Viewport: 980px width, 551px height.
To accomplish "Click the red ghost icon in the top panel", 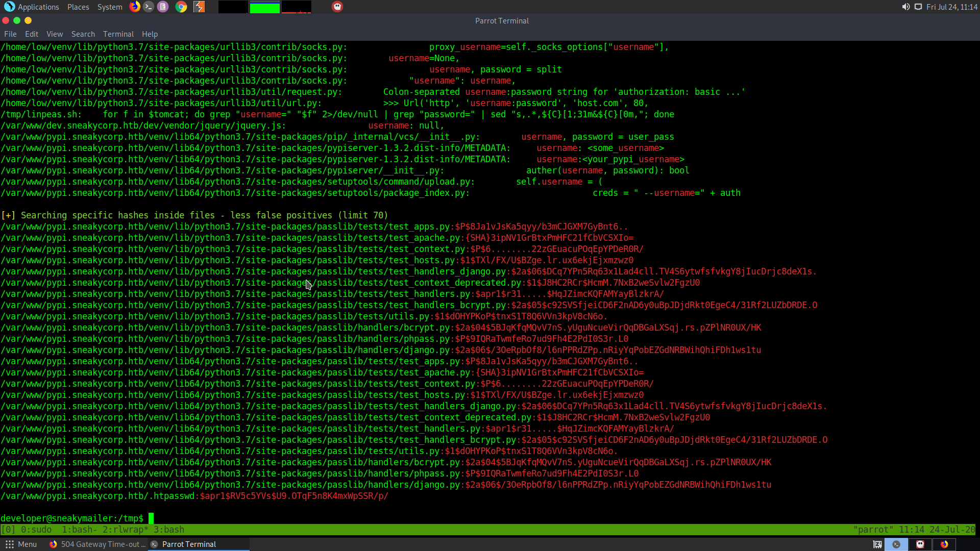I will pos(337,7).
